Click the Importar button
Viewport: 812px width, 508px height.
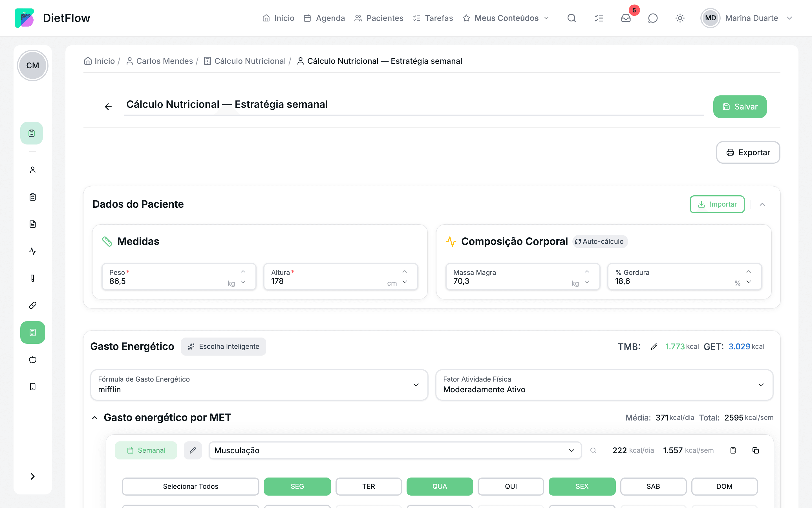coord(717,204)
